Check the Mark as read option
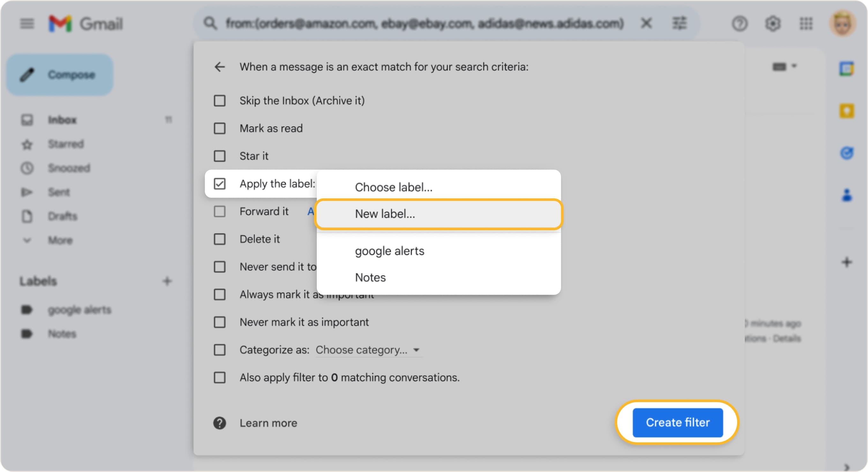This screenshot has height=472, width=868. coord(220,128)
